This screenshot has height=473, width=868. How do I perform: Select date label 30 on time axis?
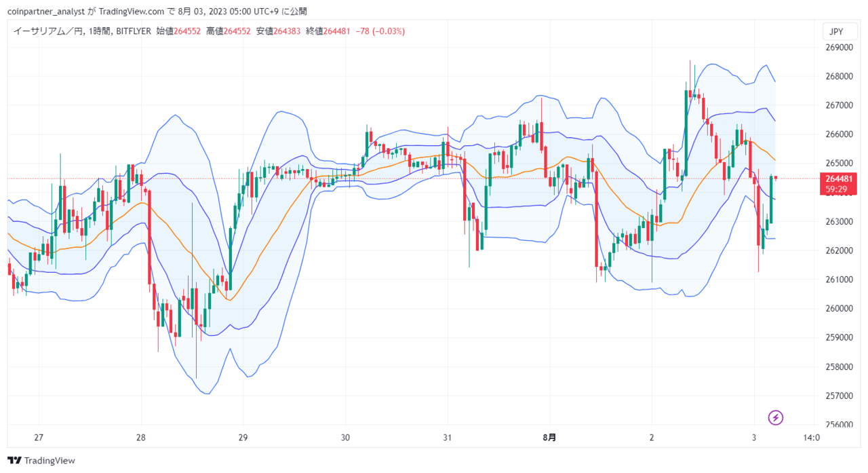tap(345, 438)
